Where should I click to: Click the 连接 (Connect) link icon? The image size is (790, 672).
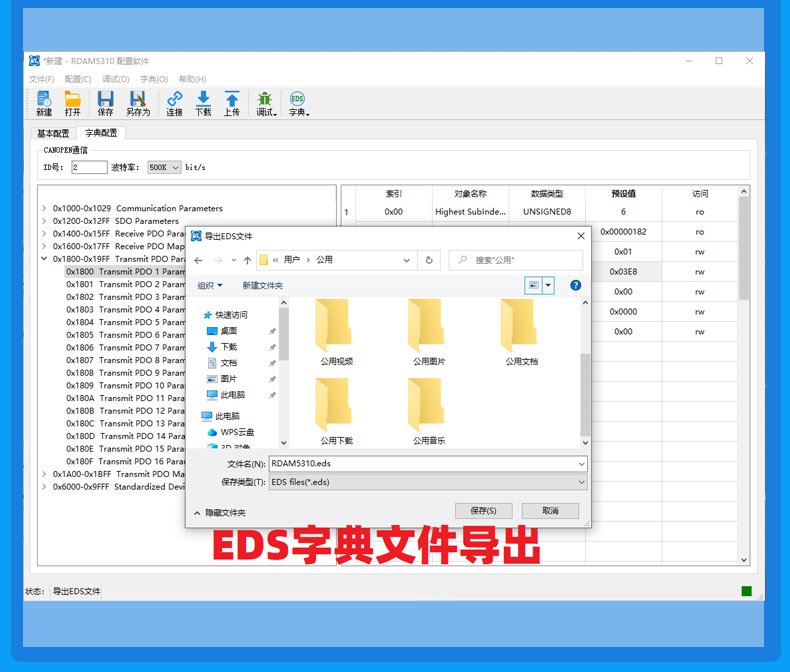tap(174, 99)
